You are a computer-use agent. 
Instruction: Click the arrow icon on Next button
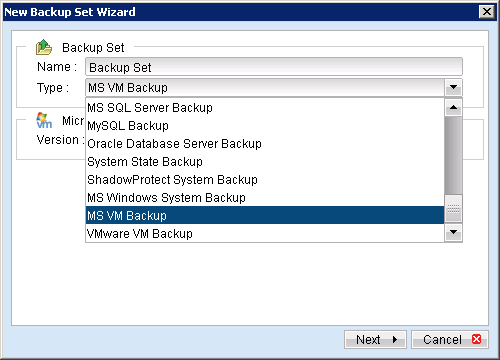(x=395, y=340)
